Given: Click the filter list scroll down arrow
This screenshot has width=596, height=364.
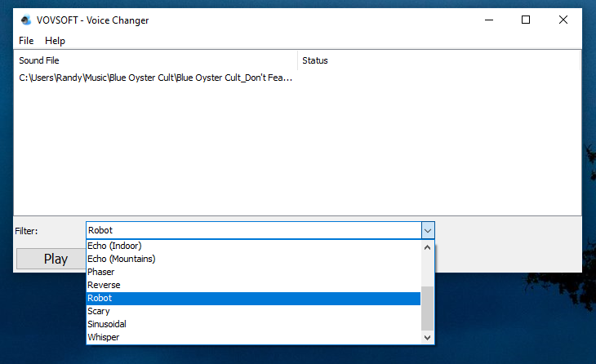Looking at the screenshot, I should coord(427,337).
